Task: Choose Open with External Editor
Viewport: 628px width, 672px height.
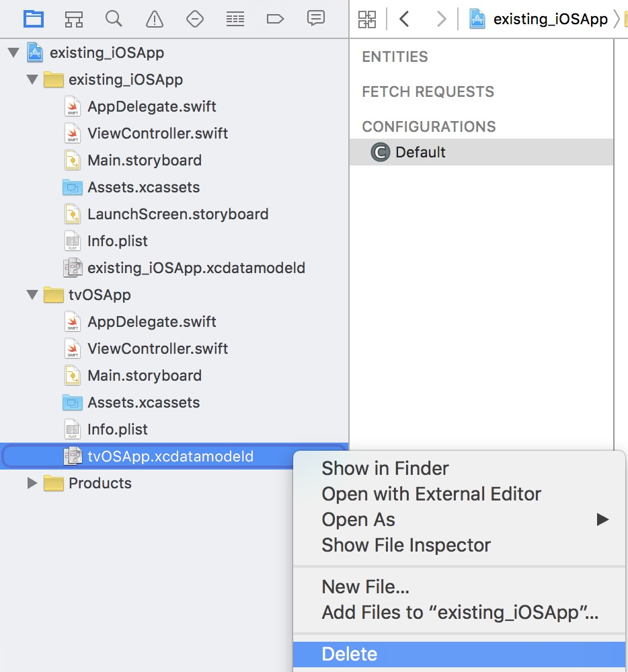Action: pyautogui.click(x=459, y=494)
